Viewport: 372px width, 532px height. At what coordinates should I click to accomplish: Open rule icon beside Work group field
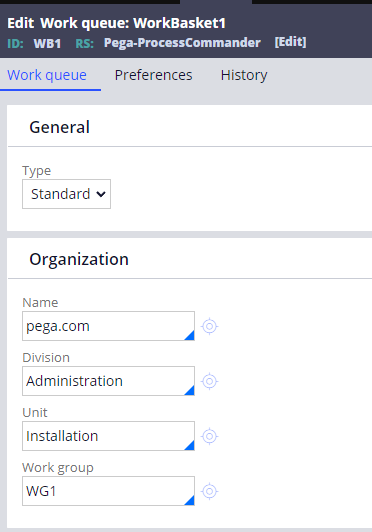(209, 491)
